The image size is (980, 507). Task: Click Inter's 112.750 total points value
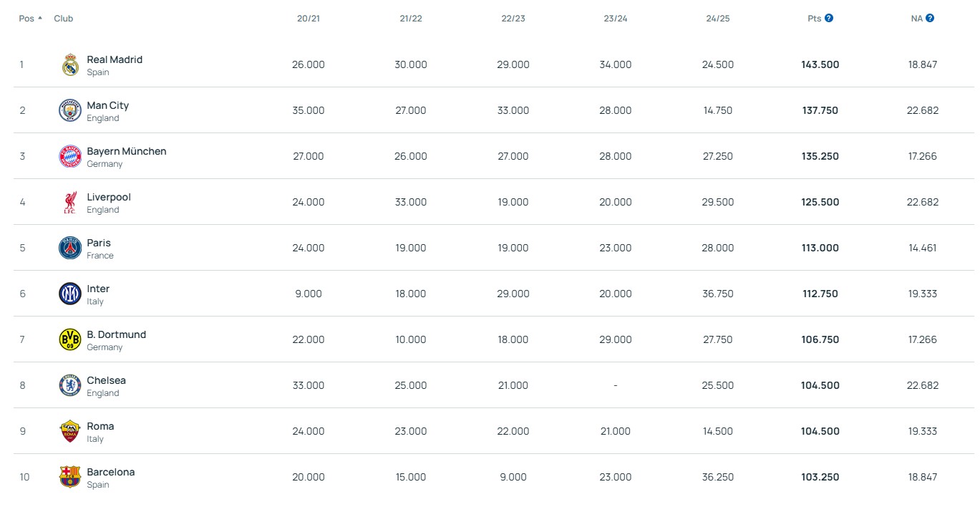(x=820, y=294)
